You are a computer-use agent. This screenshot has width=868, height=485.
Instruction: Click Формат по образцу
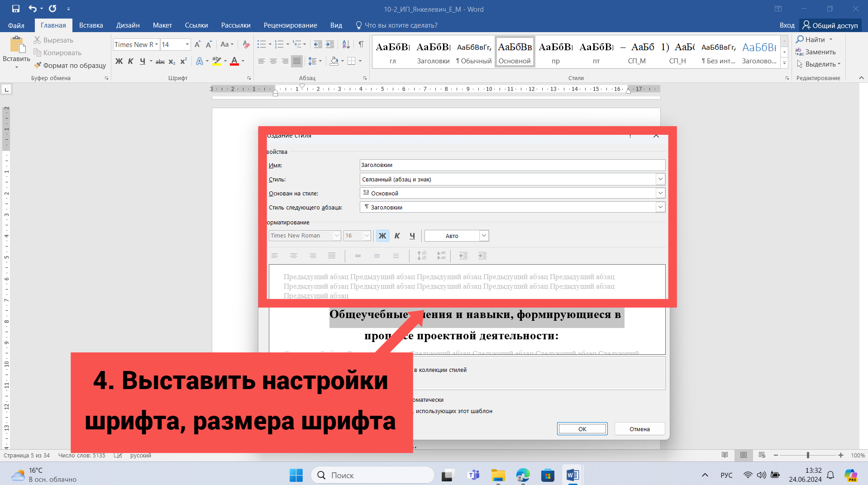70,66
